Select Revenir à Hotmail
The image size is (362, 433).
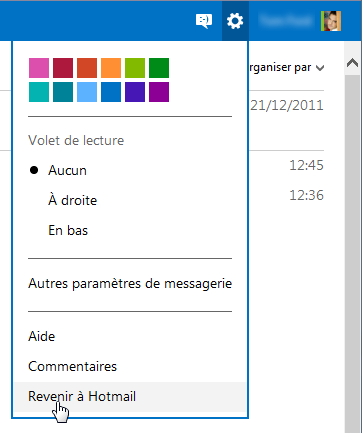click(x=130, y=397)
